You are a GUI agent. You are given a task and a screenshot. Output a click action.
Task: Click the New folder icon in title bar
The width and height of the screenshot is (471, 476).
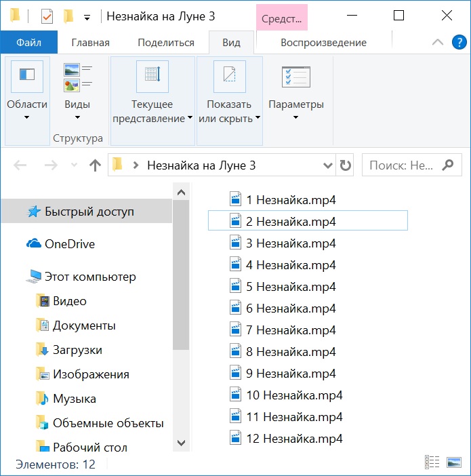coord(68,16)
